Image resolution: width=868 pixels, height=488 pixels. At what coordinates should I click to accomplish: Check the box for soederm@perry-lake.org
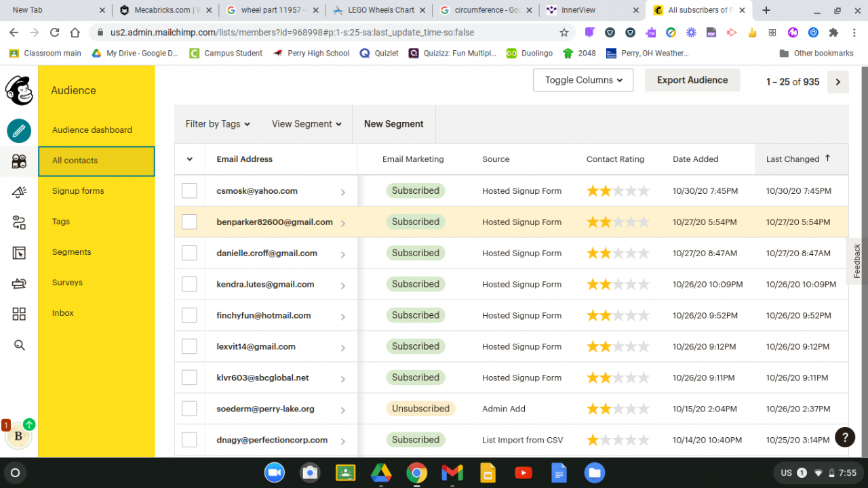point(189,409)
